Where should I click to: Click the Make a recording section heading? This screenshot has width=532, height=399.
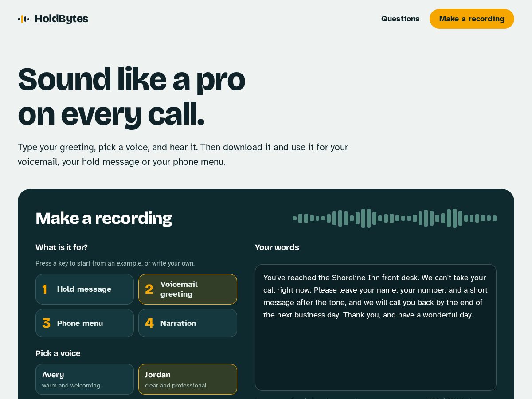(x=104, y=218)
